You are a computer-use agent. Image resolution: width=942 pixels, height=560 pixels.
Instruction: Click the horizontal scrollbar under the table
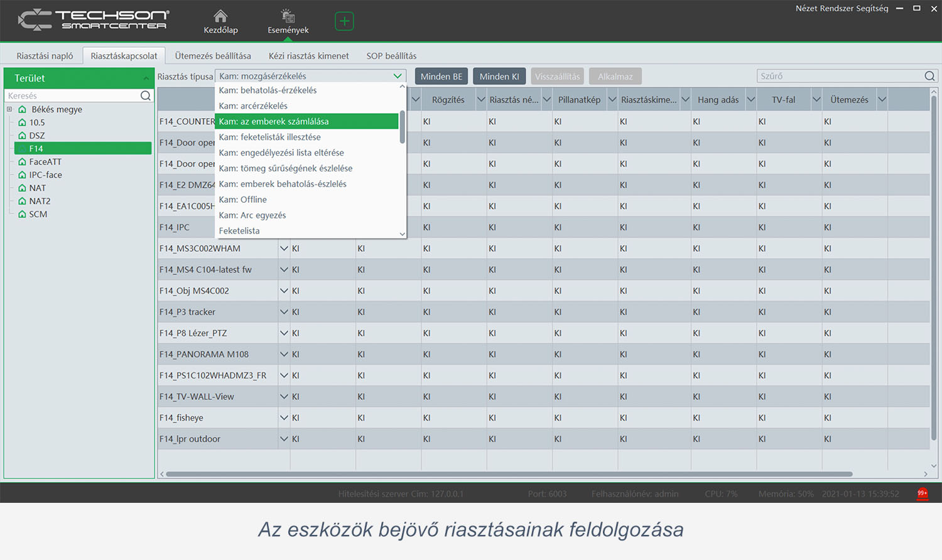(x=509, y=474)
